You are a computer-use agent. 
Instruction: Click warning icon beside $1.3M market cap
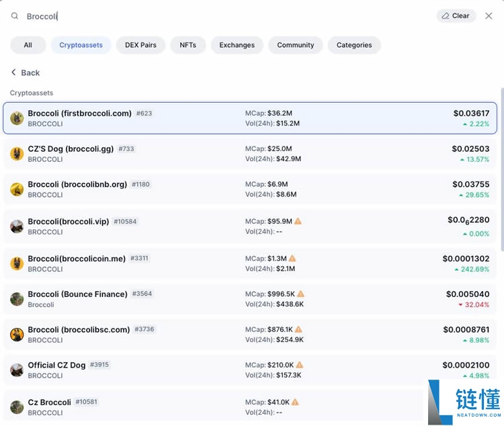click(292, 258)
